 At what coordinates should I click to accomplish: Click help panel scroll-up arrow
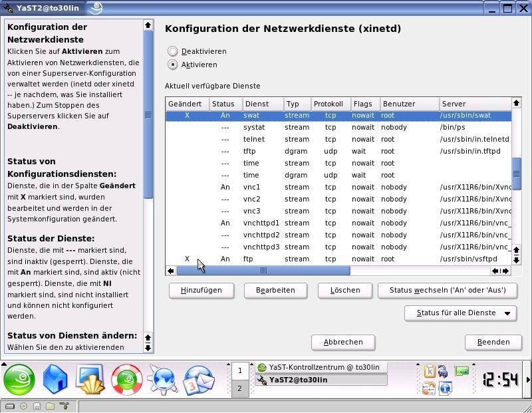148,25
